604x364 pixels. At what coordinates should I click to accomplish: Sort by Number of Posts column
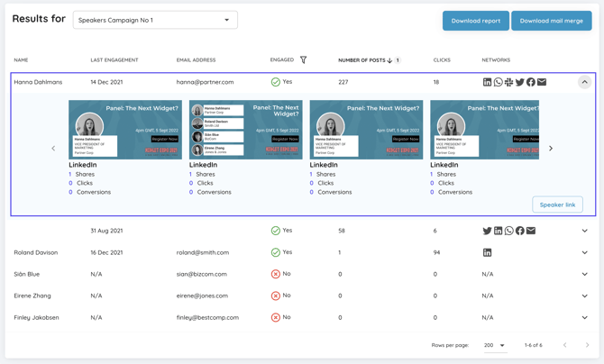point(365,60)
